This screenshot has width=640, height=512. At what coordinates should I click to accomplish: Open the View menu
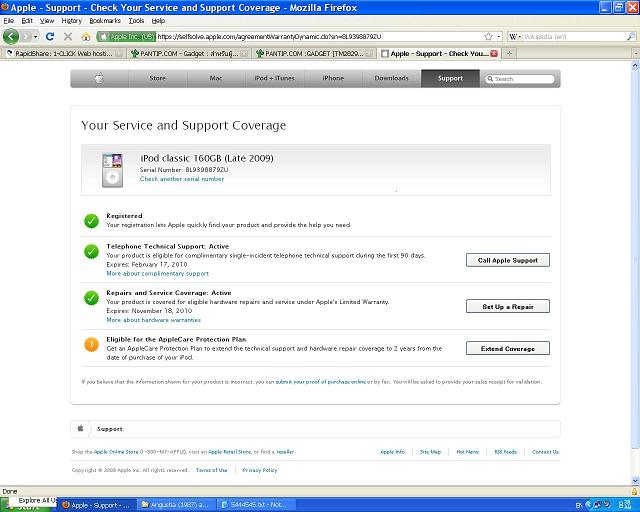(x=47, y=20)
